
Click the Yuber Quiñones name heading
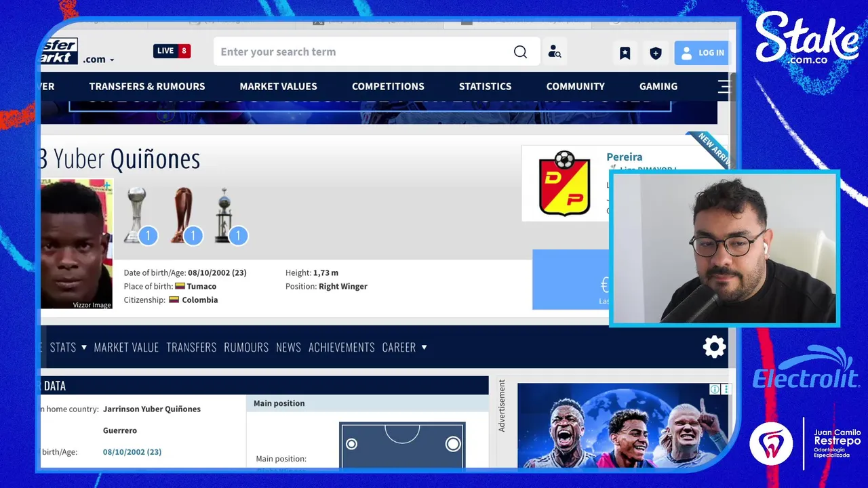127,159
